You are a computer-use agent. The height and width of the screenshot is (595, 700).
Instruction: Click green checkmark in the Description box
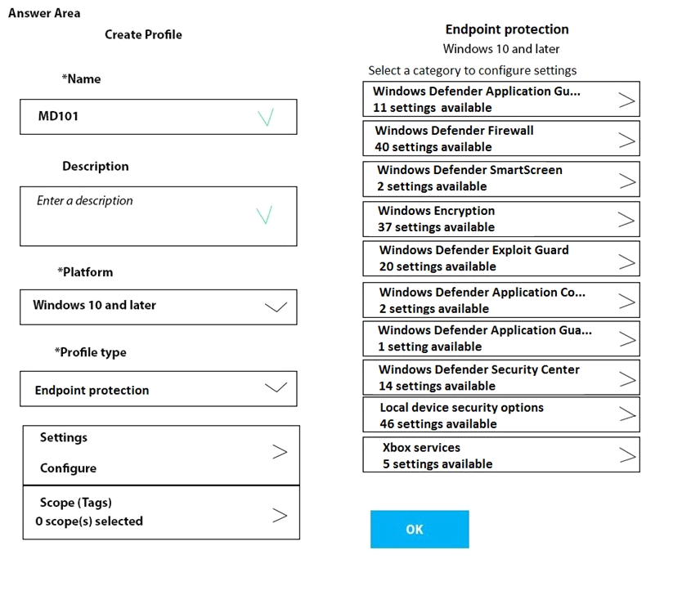click(264, 215)
